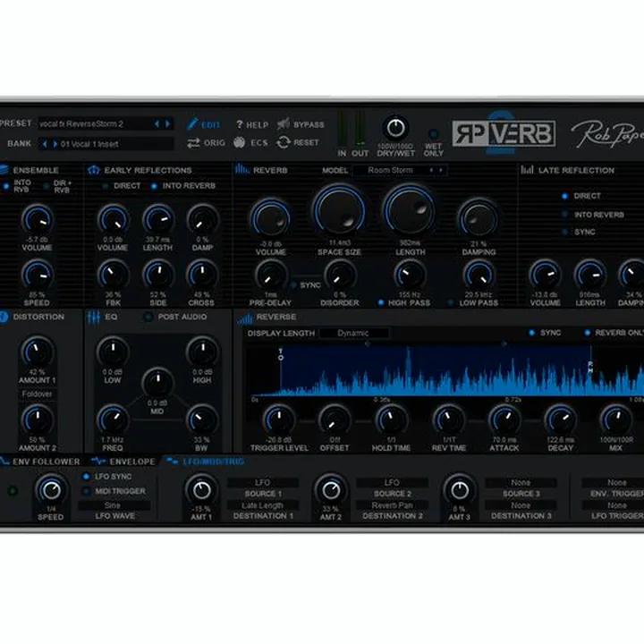Click the EQ Mid knob
This screenshot has height=644, width=644.
tap(157, 383)
